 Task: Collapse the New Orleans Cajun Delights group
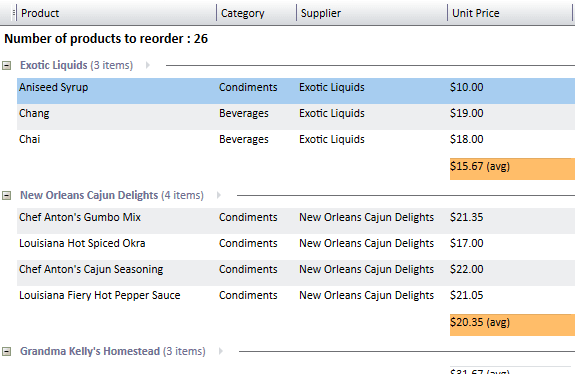coord(7,195)
